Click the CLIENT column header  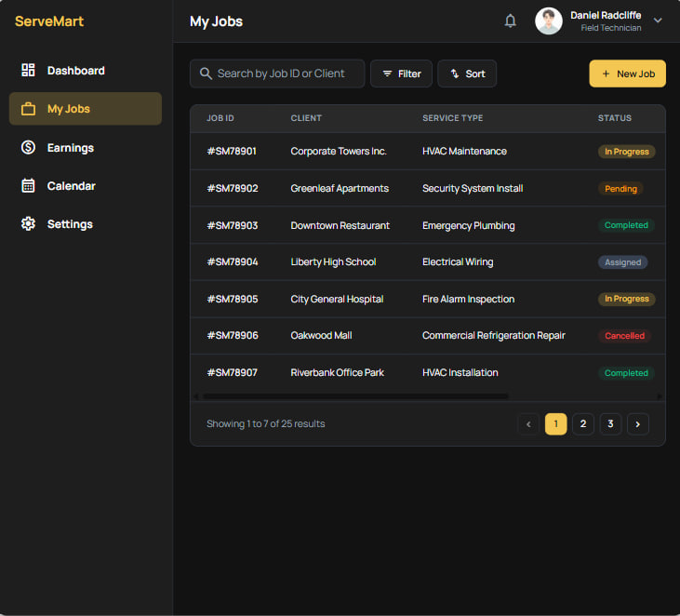coord(306,118)
